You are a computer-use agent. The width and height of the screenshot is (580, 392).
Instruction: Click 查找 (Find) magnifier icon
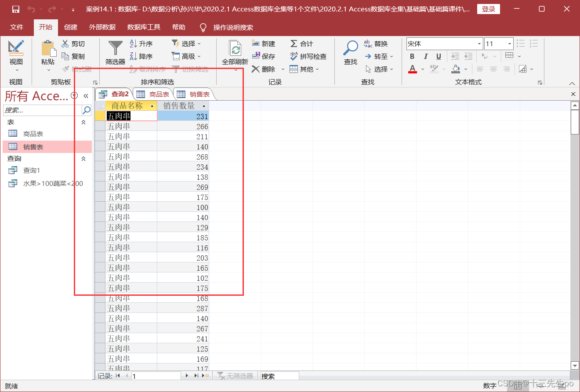tap(351, 47)
